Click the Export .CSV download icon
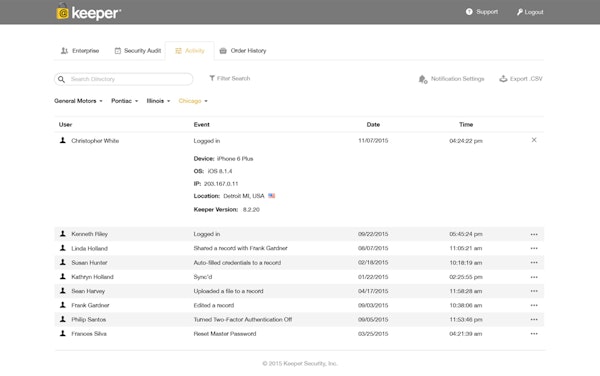Image resolution: width=600 pixels, height=376 pixels. 503,79
